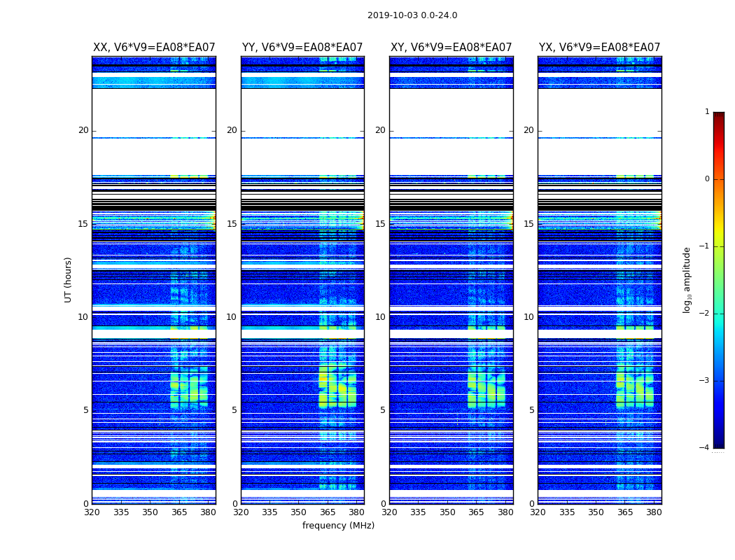The image size is (735, 560).
Task: Click the cyan horizontal band in XX panel top
Action: [154, 81]
